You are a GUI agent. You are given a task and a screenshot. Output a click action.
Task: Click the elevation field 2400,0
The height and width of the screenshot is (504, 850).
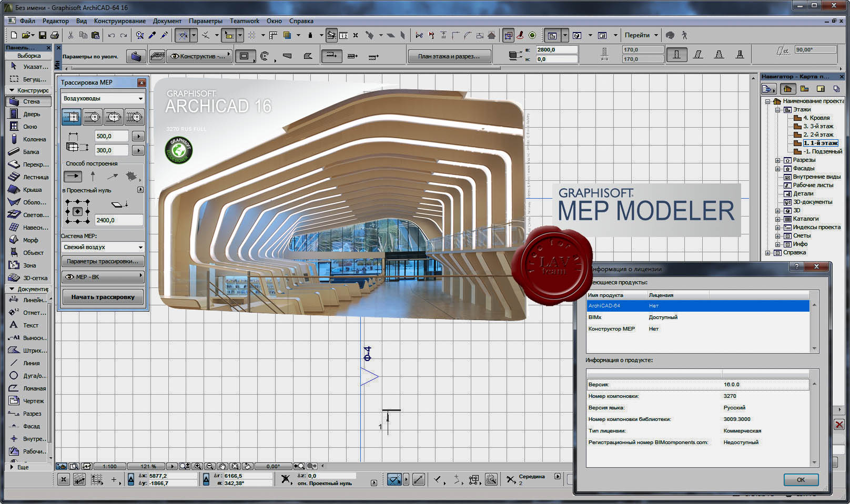coord(119,220)
